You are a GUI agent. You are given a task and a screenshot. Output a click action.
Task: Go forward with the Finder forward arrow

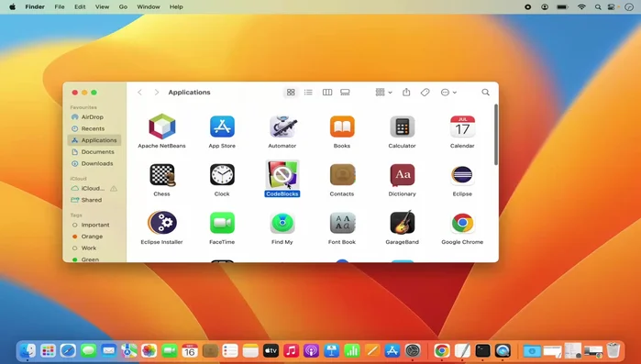[157, 93]
